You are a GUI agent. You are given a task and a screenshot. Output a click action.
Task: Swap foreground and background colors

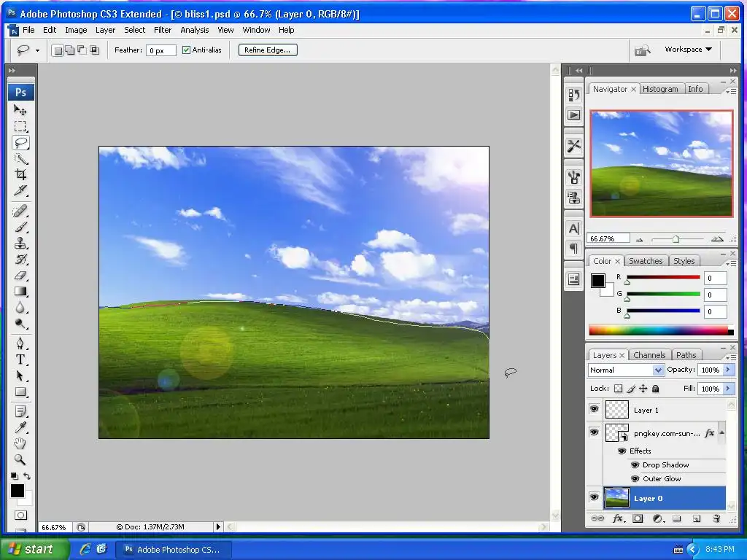(x=27, y=475)
